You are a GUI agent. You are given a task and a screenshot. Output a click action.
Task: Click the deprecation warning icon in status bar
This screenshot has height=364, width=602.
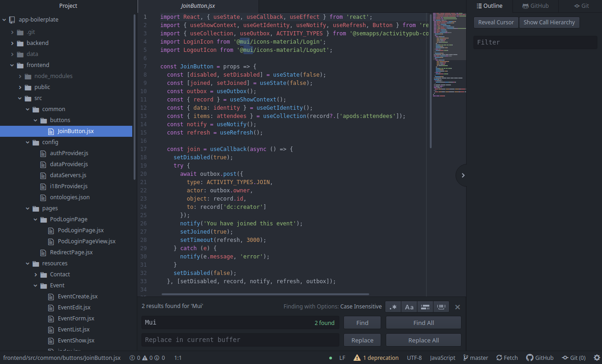[x=357, y=358]
